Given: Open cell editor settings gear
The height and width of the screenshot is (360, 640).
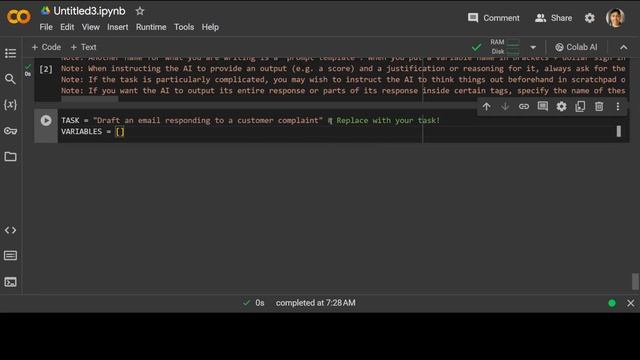Looking at the screenshot, I should pos(561,107).
